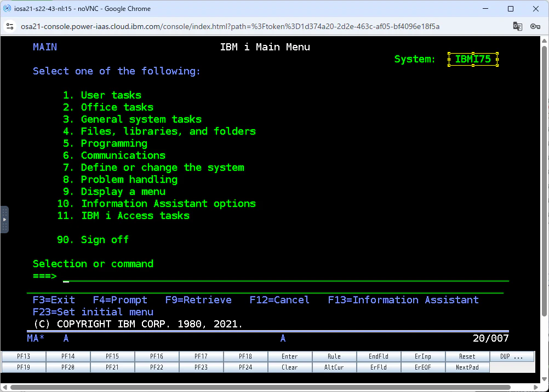Click the PF17 key button
The height and width of the screenshot is (392, 549).
(x=201, y=356)
